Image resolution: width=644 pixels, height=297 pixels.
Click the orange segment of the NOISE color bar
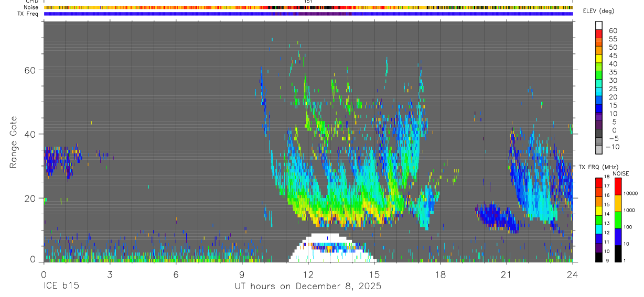[x=618, y=203]
